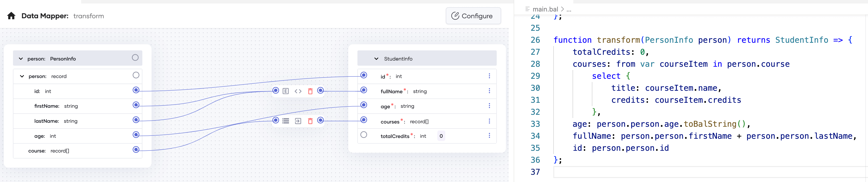Select the input port of courses link node
Viewport: 868px width, 182px height.
pyautogui.click(x=276, y=120)
